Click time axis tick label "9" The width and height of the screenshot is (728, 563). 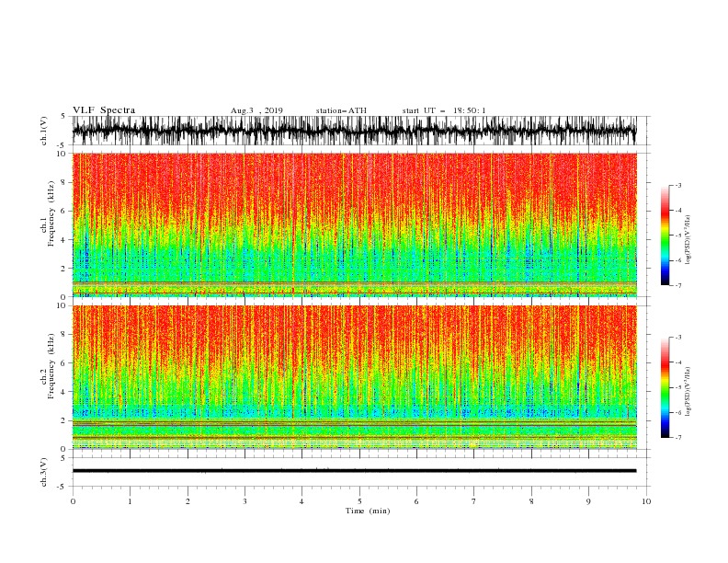(x=588, y=501)
